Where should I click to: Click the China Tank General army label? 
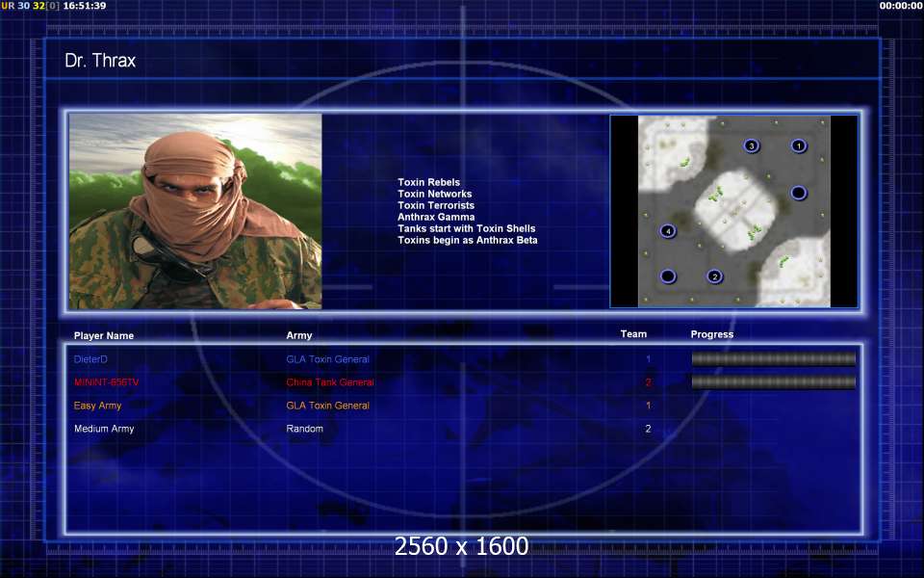point(330,382)
